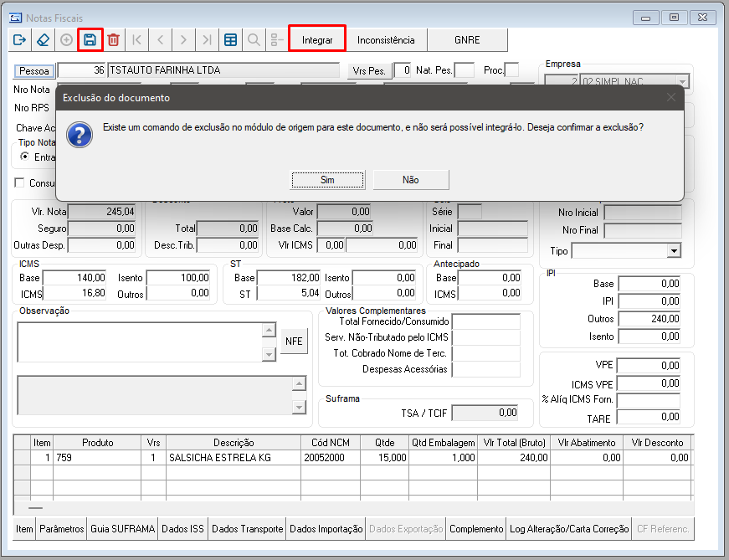Open the Dados Transporte tab
Image resolution: width=729 pixels, height=560 pixels.
(x=248, y=529)
